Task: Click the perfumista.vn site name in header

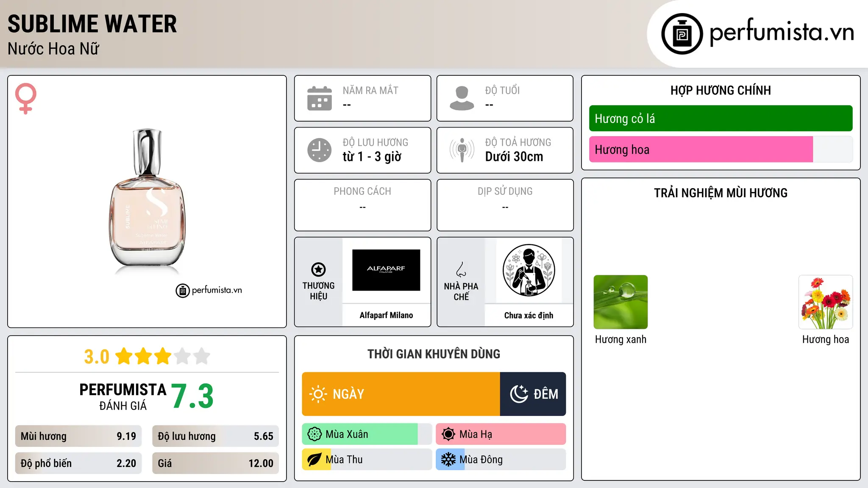Action: (782, 32)
